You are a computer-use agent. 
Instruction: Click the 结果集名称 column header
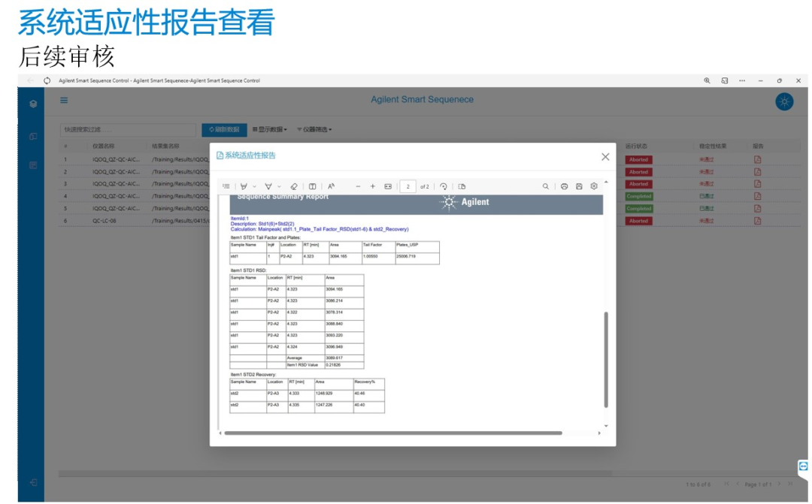pyautogui.click(x=165, y=146)
